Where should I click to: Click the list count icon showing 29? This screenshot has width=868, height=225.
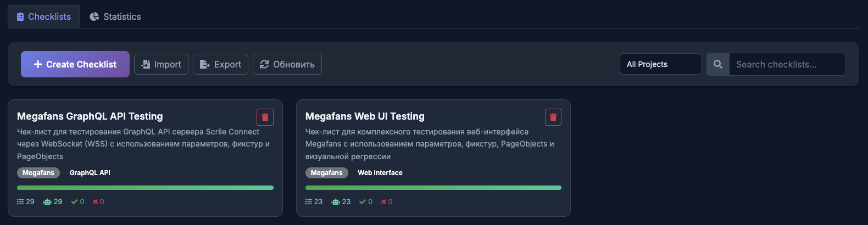coord(20,202)
